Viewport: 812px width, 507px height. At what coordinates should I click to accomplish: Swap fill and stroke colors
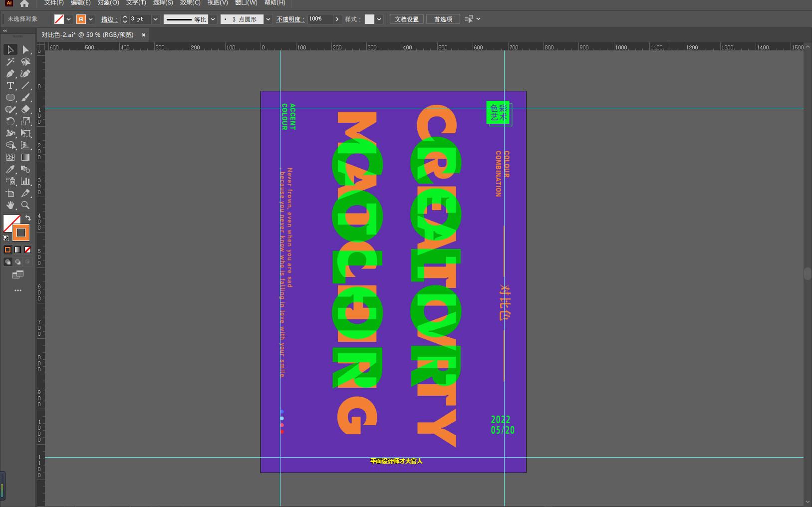28,218
